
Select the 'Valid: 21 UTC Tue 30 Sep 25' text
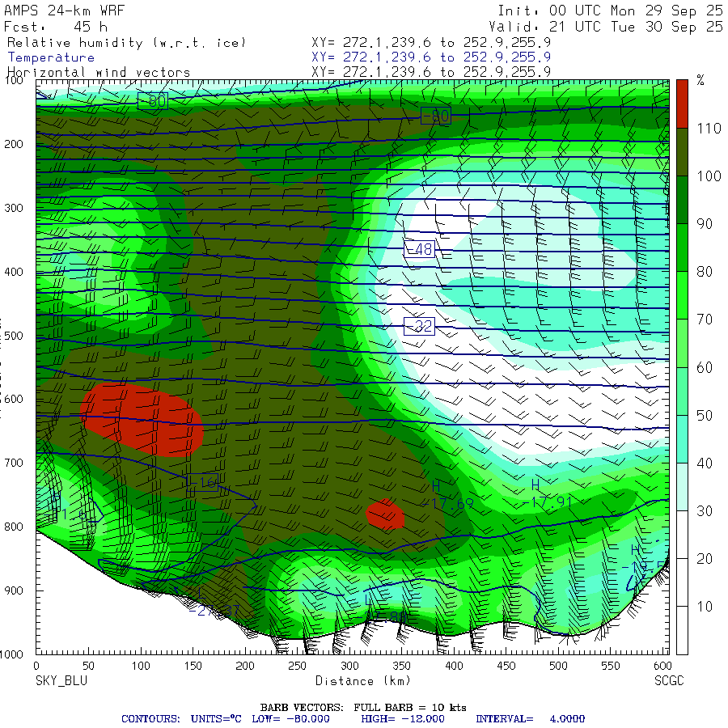click(606, 27)
